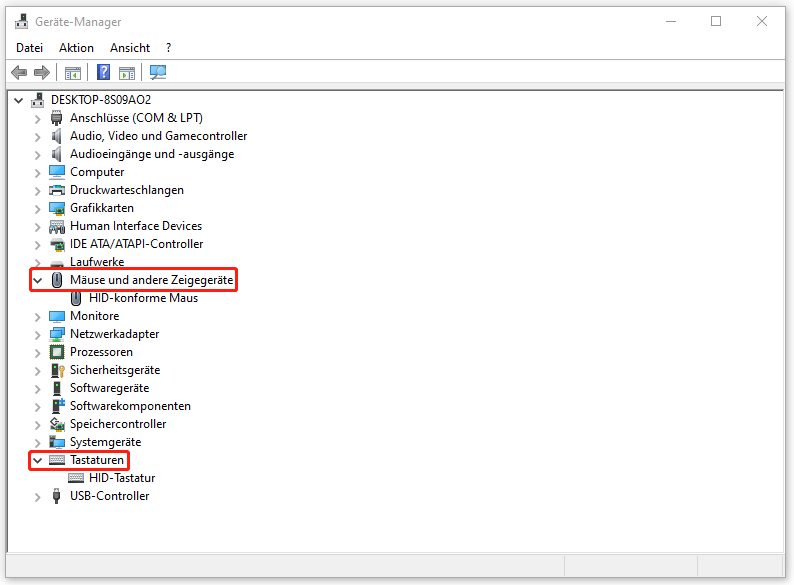Viewport: 794px width, 585px height.
Task: Select the Audioeingänge und -ausgänge label
Action: click(x=152, y=154)
